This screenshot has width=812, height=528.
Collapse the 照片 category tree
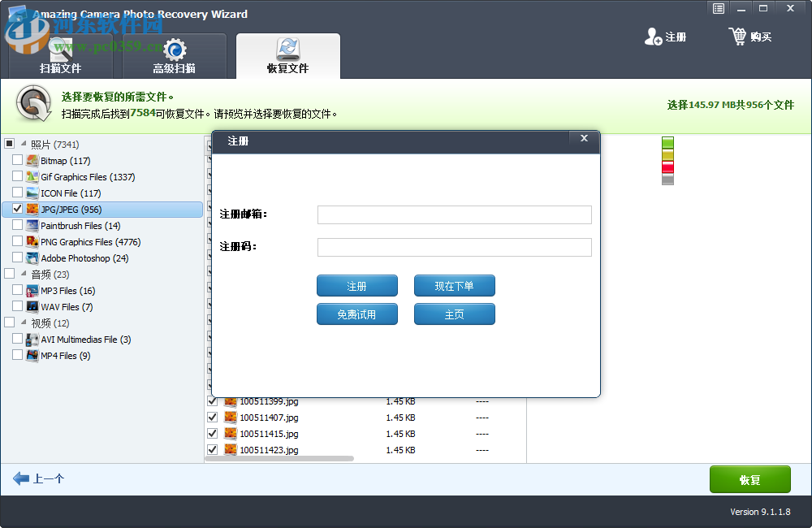(25, 143)
